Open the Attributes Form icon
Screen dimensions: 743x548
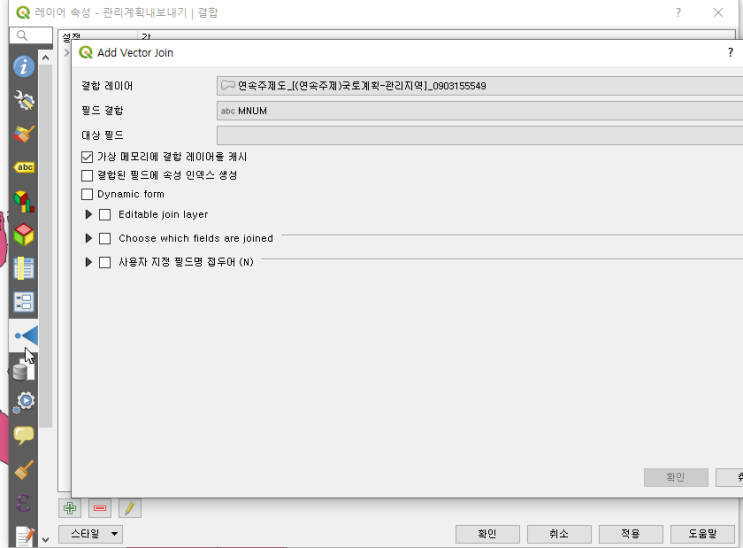[24, 302]
